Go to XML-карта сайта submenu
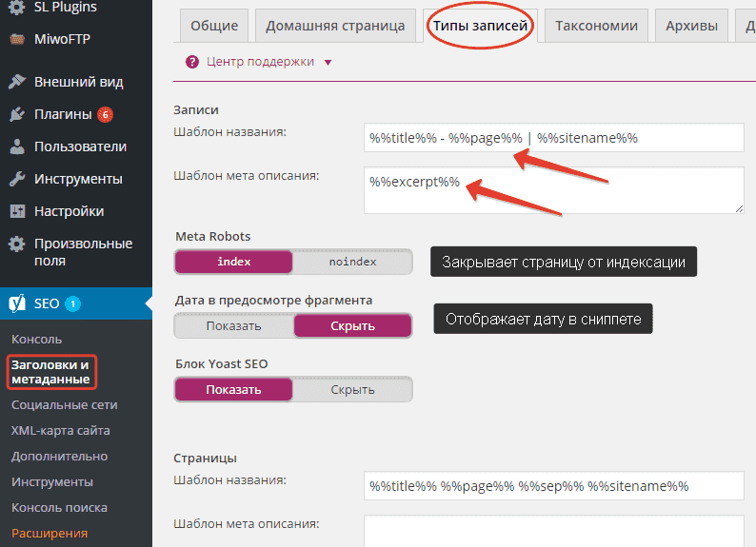The height and width of the screenshot is (547, 756). click(x=60, y=430)
